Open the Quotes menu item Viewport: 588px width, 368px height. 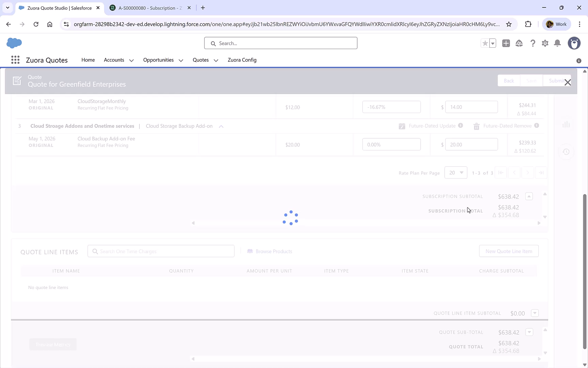pos(201,60)
